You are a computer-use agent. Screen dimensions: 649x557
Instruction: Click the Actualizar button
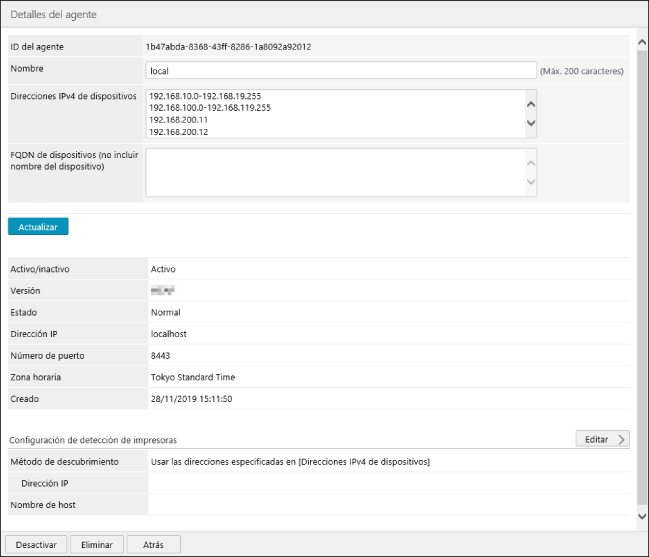(38, 227)
